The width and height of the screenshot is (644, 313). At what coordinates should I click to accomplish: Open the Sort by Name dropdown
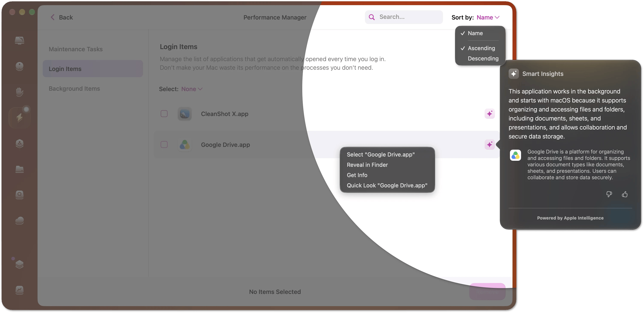[x=488, y=17]
